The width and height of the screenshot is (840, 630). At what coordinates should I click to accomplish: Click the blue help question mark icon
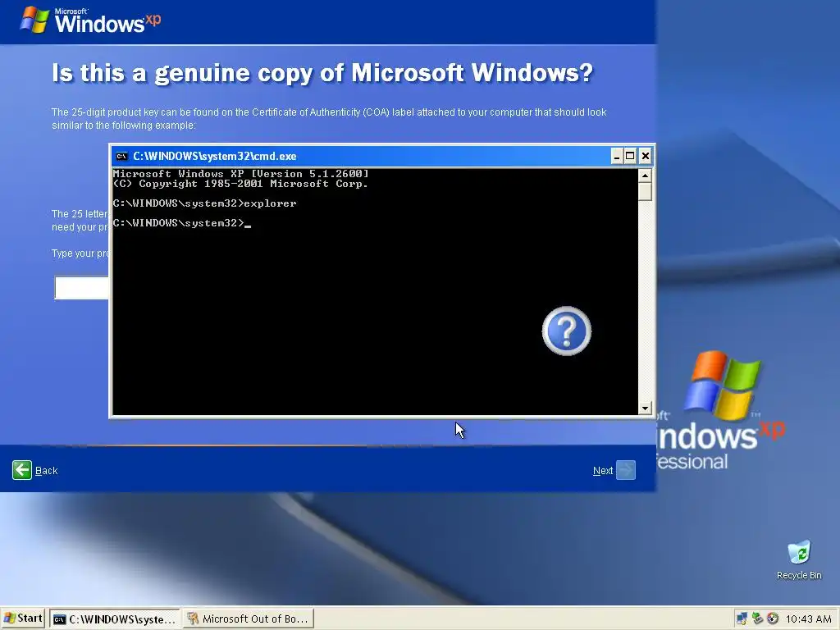[x=567, y=331]
